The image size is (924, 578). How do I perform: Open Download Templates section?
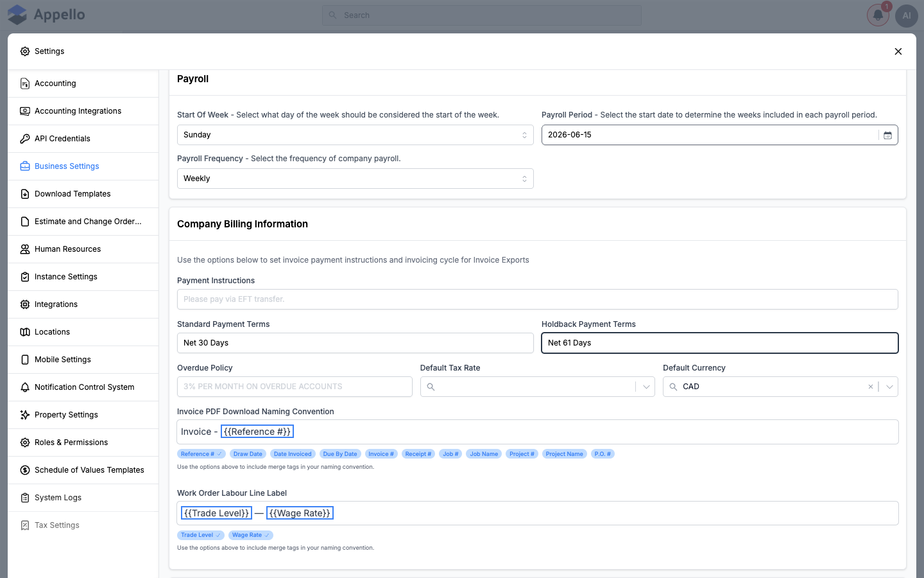pos(83,194)
